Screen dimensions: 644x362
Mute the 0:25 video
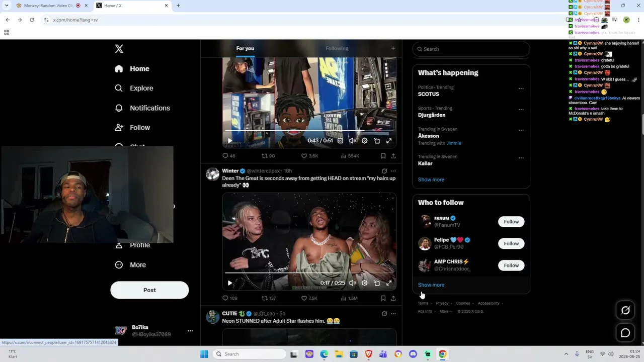[352, 283]
